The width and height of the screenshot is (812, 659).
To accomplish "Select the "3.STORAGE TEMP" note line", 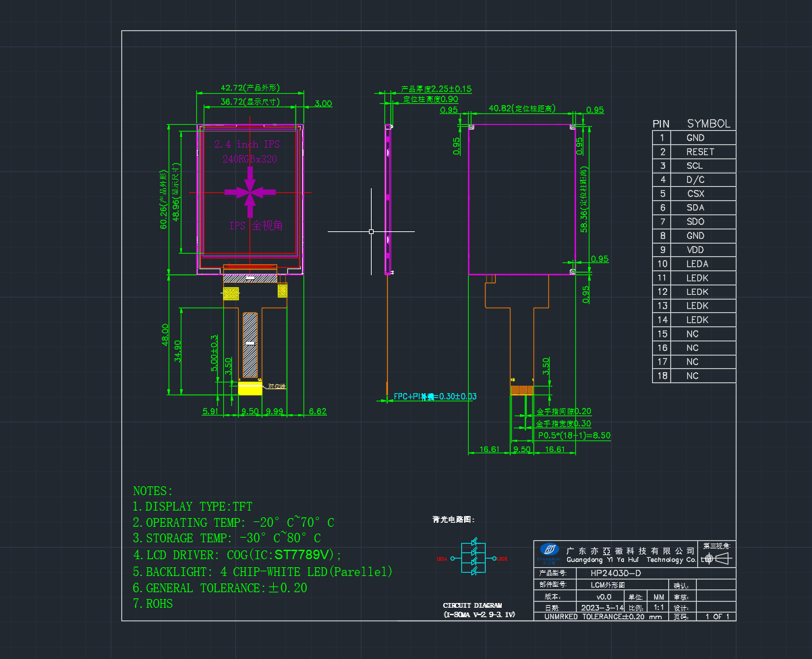I will click(227, 538).
